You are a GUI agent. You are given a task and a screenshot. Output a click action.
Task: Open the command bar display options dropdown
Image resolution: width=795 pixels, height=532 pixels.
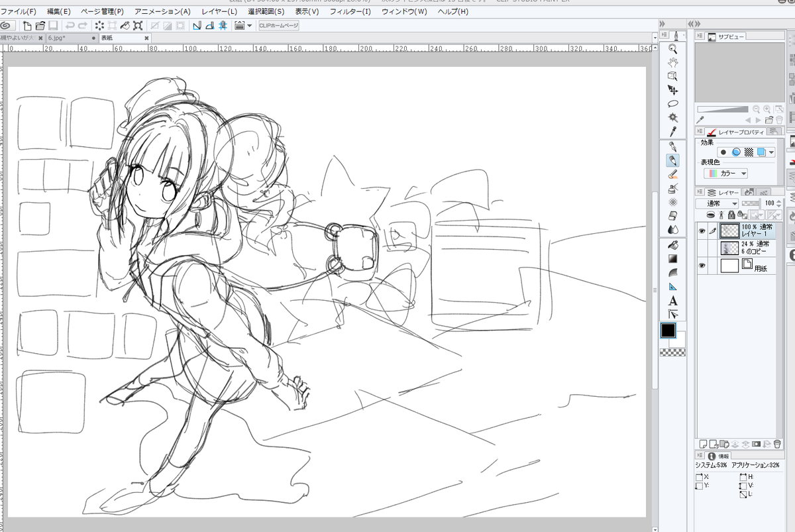tap(250, 26)
